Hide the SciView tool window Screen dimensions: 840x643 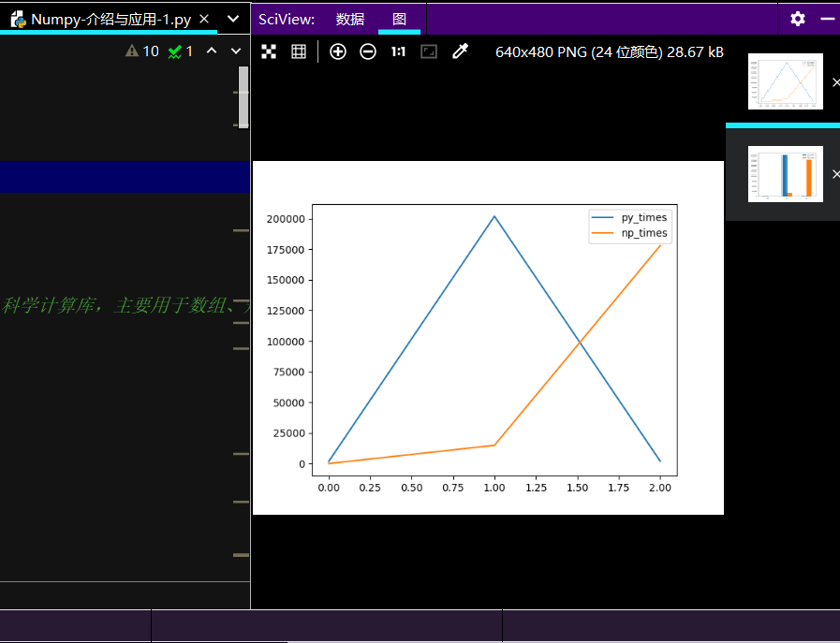point(827,19)
